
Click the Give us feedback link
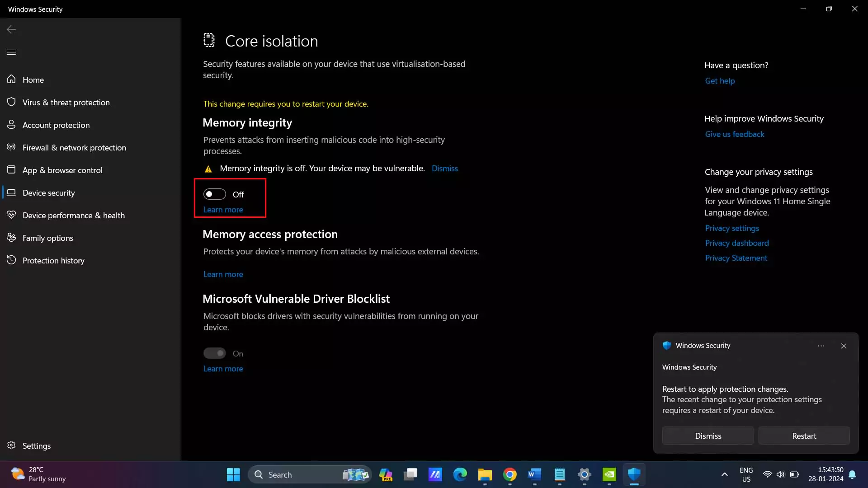(735, 134)
